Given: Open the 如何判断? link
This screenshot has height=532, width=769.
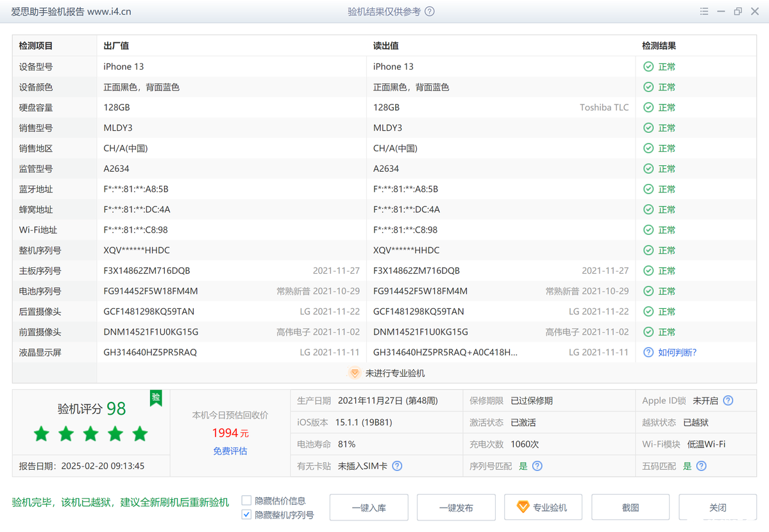Looking at the screenshot, I should pos(677,352).
